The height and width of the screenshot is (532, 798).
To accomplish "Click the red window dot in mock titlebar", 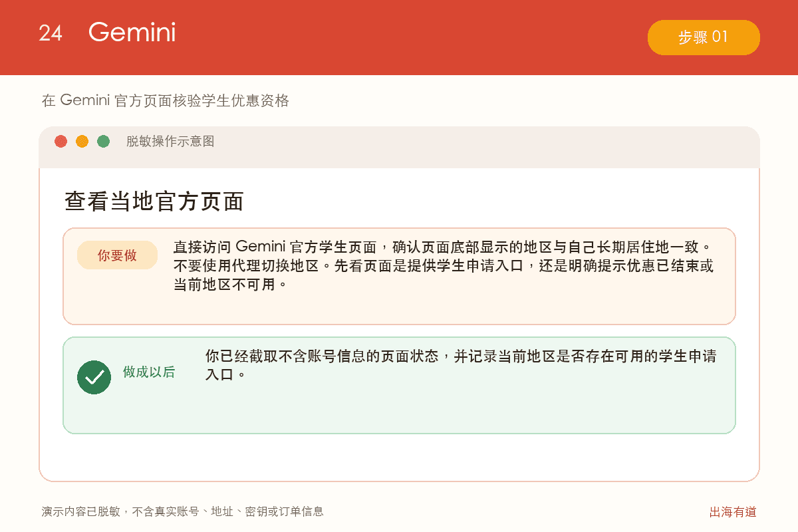I will [61, 142].
